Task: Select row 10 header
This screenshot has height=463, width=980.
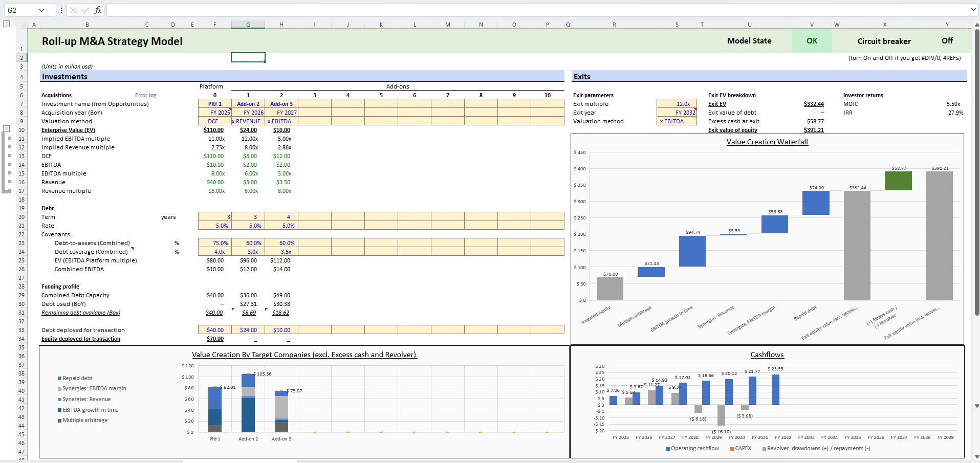Action: pyautogui.click(x=21, y=130)
